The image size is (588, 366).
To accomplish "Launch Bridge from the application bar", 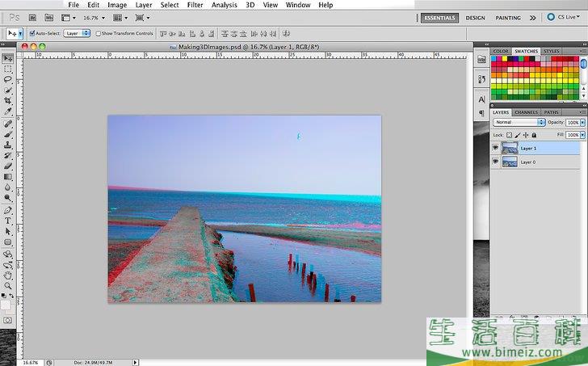I will [x=33, y=17].
